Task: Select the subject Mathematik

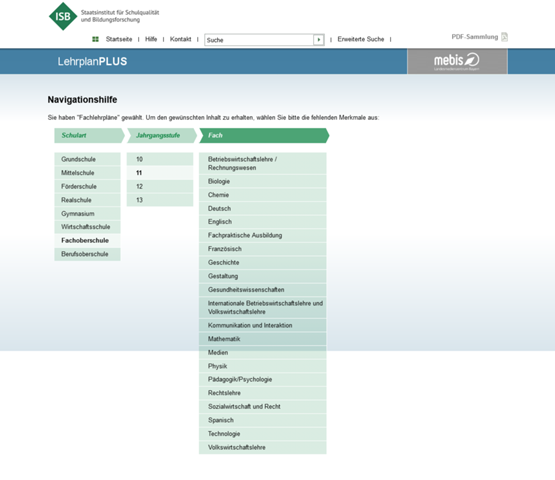Action: [263, 339]
